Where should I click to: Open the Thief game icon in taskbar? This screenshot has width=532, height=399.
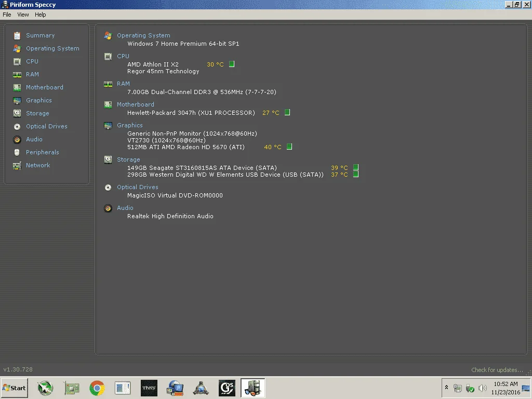[149, 388]
